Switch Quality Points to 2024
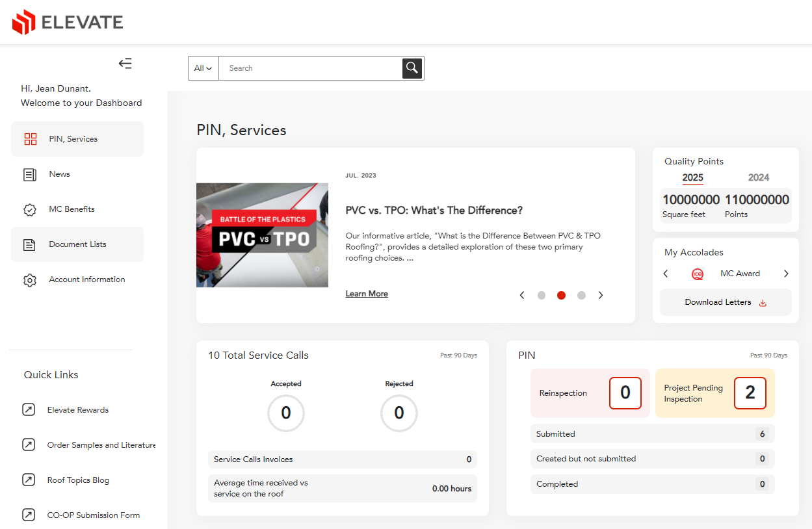 [758, 177]
